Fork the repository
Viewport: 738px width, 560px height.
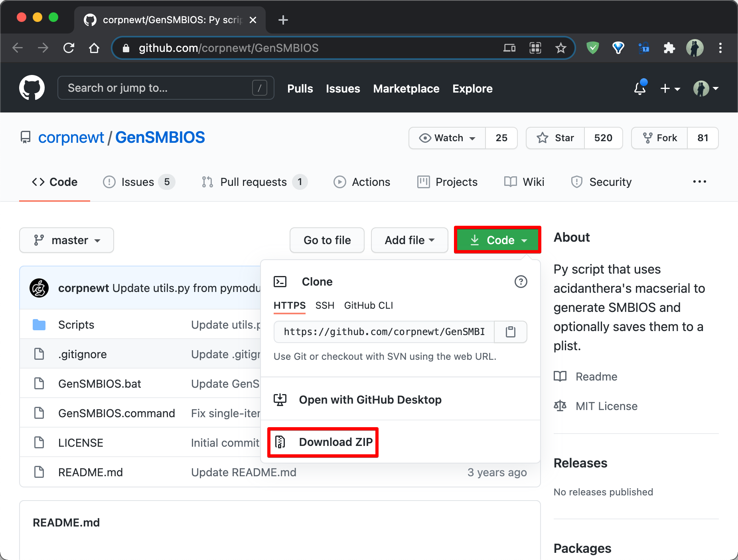pos(659,138)
